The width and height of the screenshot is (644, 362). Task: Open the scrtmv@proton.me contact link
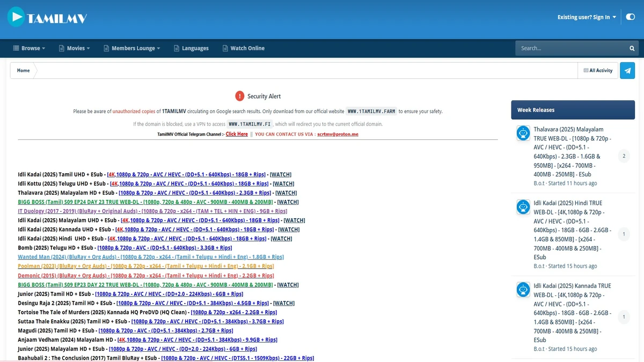coord(337,134)
